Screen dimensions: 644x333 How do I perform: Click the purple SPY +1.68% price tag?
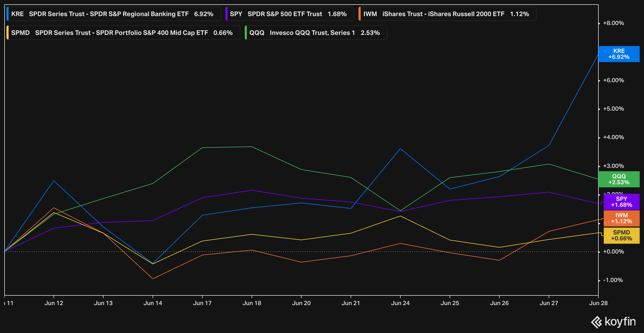tap(621, 202)
